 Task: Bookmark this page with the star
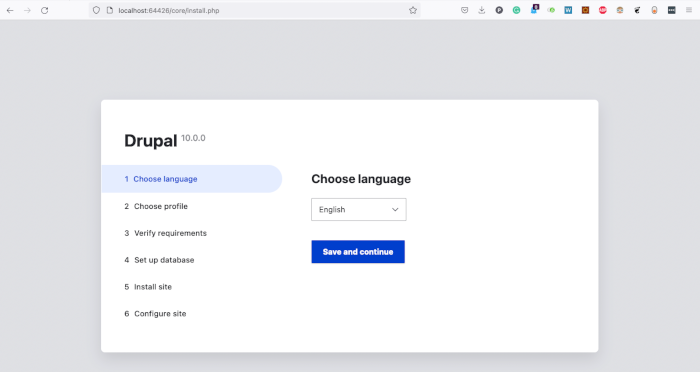[x=413, y=10]
